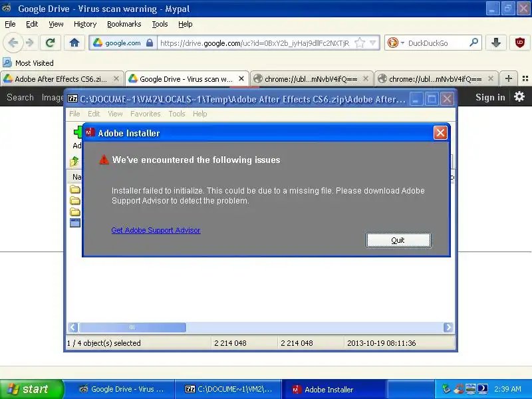The image size is (532, 399).
Task: Click the 7-Zip green Add plus icon
Action: (x=78, y=132)
